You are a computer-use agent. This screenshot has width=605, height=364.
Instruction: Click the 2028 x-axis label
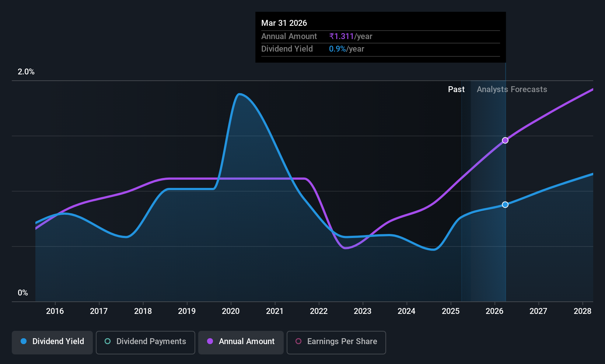pos(583,311)
